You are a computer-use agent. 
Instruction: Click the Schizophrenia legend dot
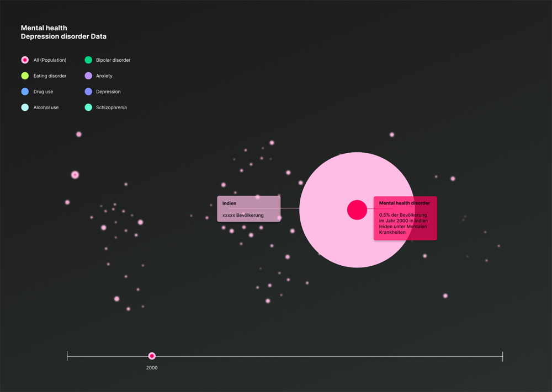88,108
